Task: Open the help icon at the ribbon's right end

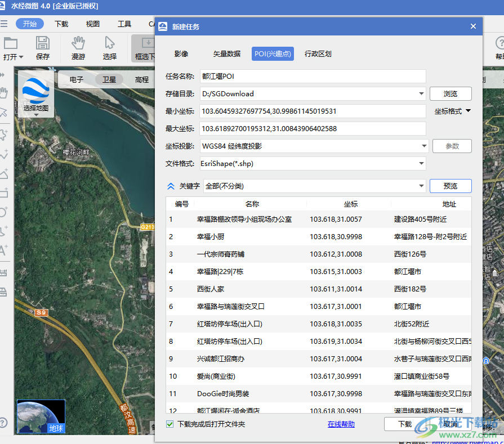Action: (x=500, y=43)
